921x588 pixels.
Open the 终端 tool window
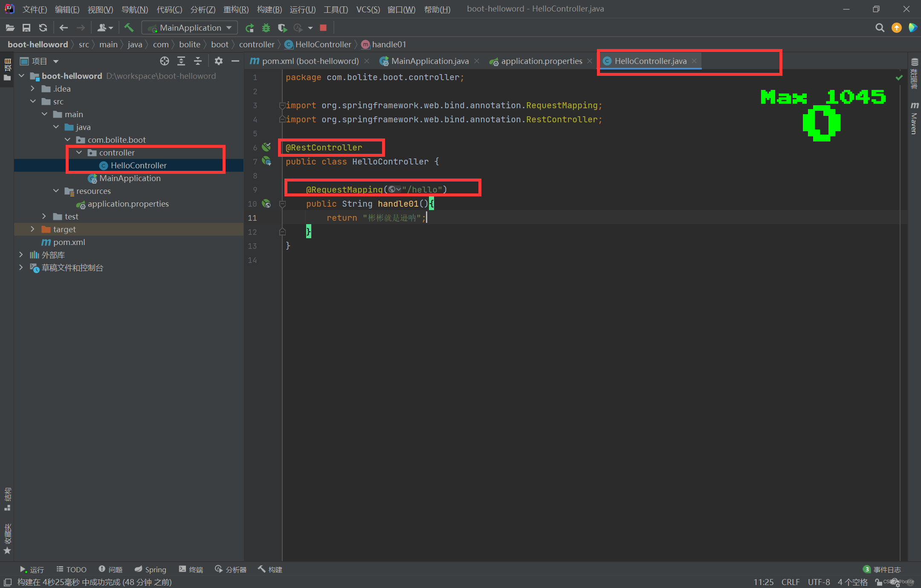coord(191,570)
